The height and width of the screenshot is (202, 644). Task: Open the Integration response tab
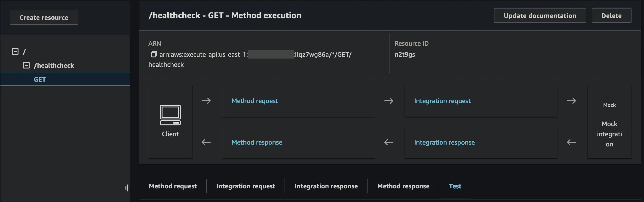(326, 186)
